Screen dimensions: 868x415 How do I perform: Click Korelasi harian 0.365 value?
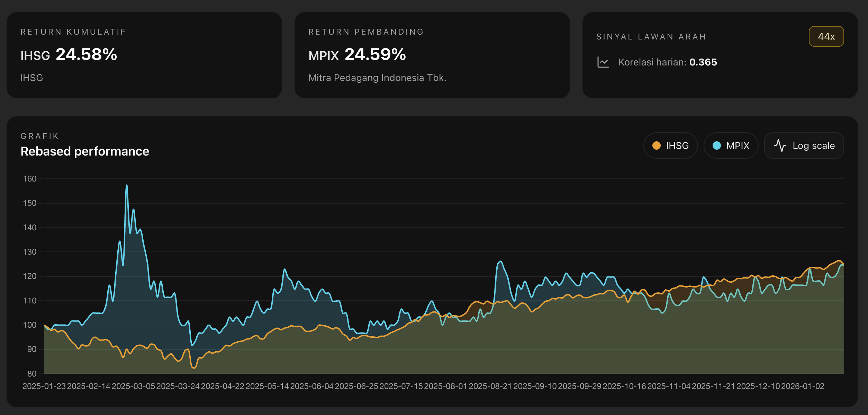tap(703, 62)
